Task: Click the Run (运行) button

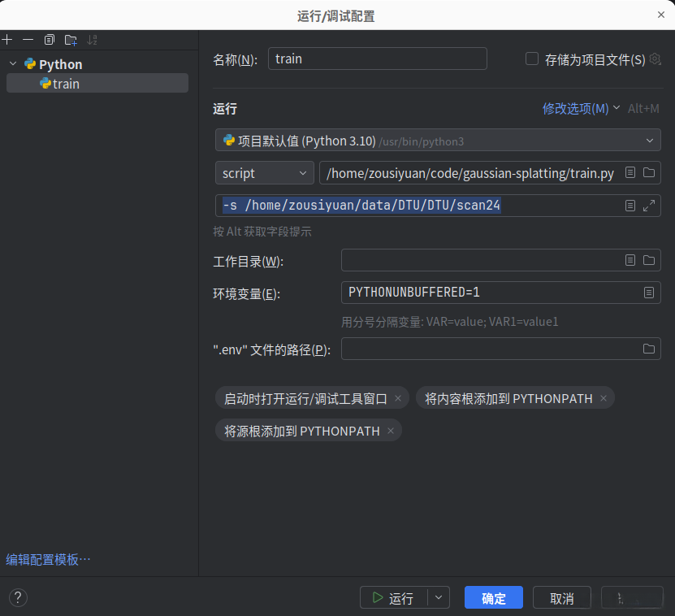Action: [x=393, y=597]
